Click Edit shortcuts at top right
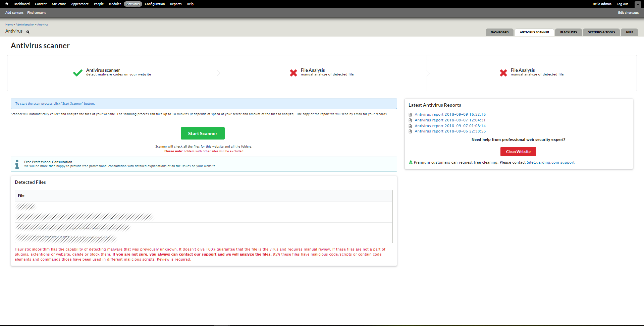This screenshot has height=326, width=644. pyautogui.click(x=628, y=12)
